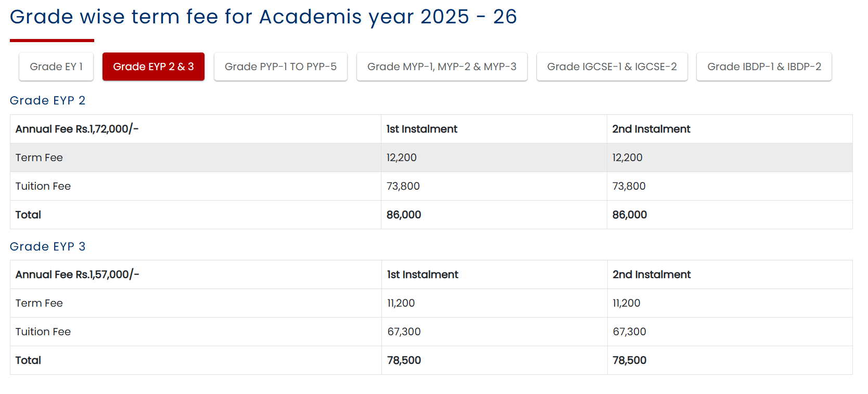Image resolution: width=868 pixels, height=394 pixels.
Task: Show fees for Grade MYP-1, MYP-2 & MYP-3
Action: point(442,67)
